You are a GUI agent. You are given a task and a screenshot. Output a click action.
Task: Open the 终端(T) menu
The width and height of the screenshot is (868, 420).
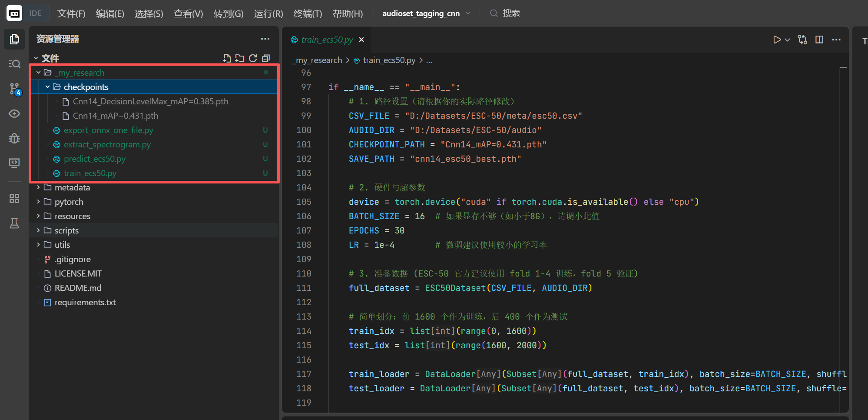308,13
